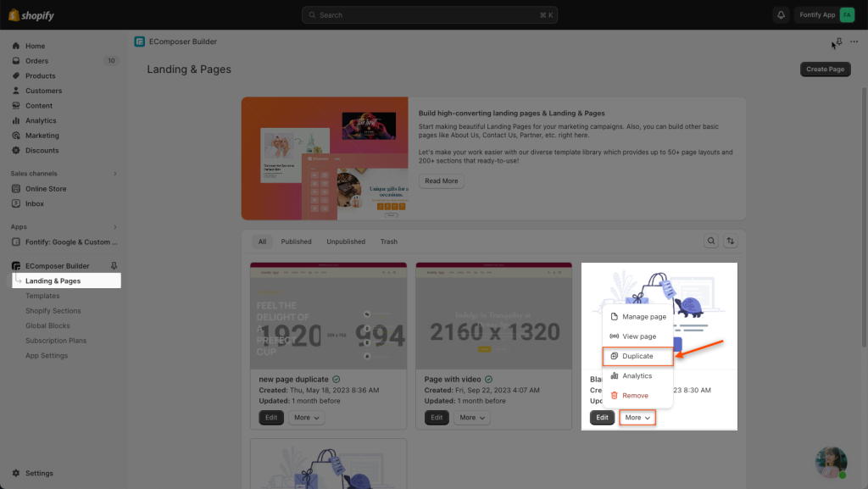Click Edit on the blank page card
Image resolution: width=868 pixels, height=489 pixels.
pos(603,418)
